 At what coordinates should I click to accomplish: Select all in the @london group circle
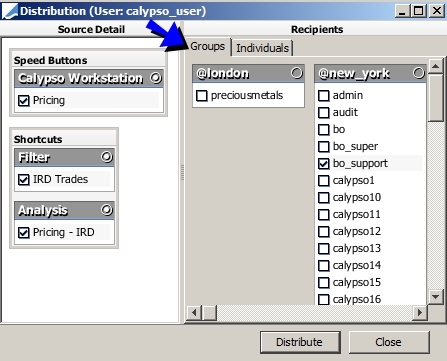296,73
